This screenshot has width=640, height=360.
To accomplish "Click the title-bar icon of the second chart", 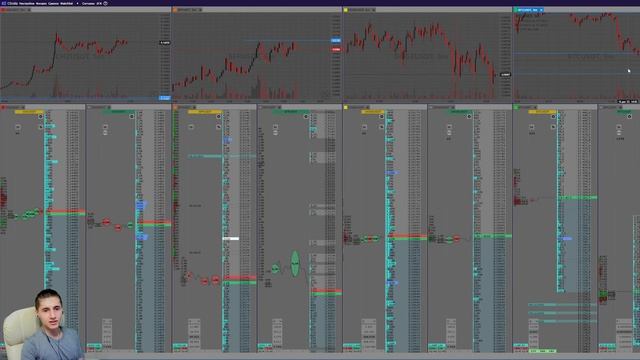I will pos(200,9).
